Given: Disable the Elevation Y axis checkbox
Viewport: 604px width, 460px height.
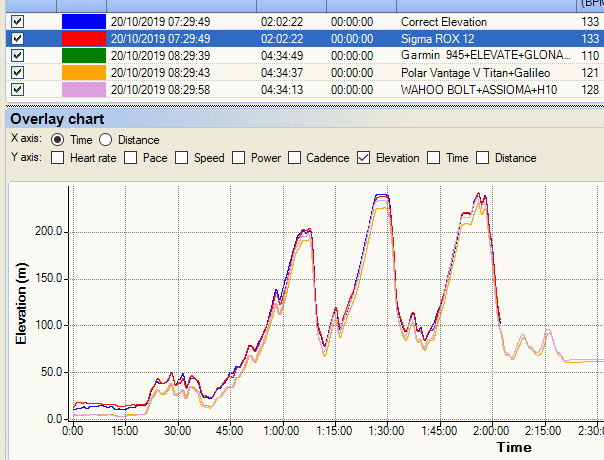Looking at the screenshot, I should [x=365, y=157].
